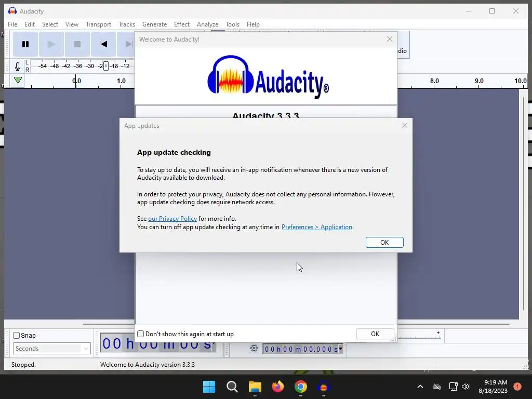Click the Stop button in transport toolbar
This screenshot has width=532, height=399.
(77, 44)
